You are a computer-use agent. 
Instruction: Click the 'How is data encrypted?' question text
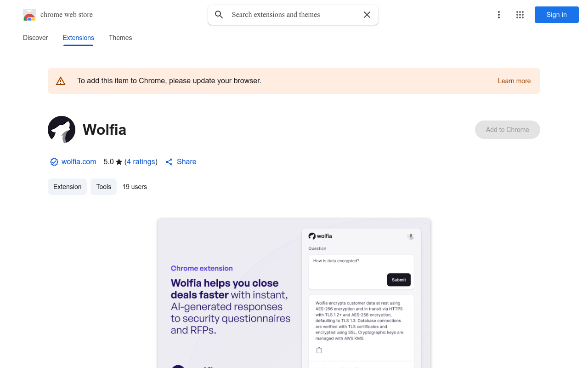coord(336,261)
